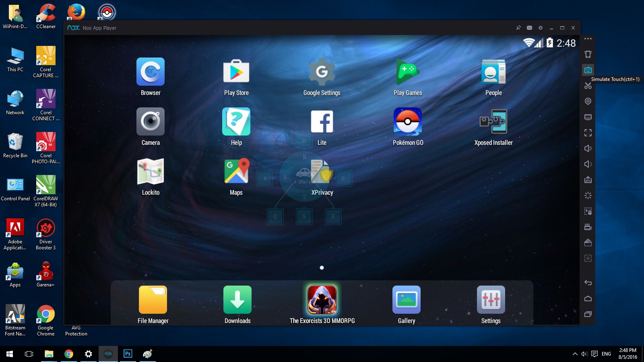644x362 pixels.
Task: Open the People contacts app
Action: click(493, 72)
